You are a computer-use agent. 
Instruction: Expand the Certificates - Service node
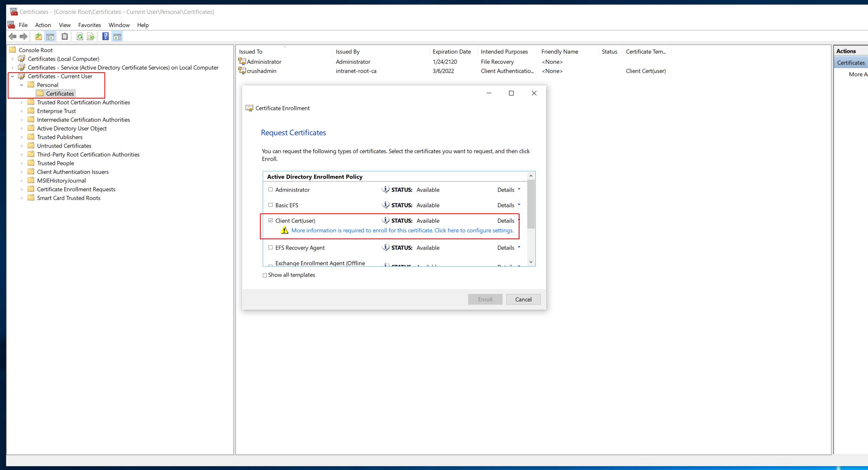(12, 67)
